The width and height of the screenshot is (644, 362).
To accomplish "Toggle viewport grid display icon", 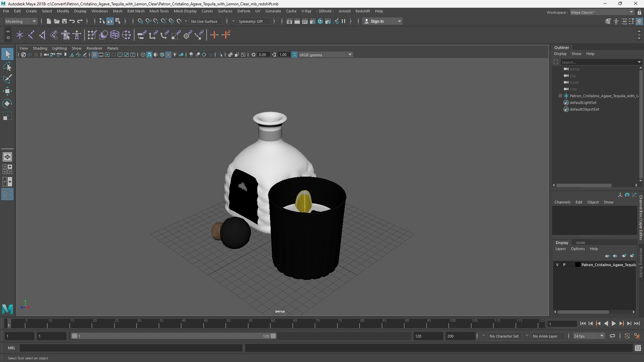I will click(95, 55).
